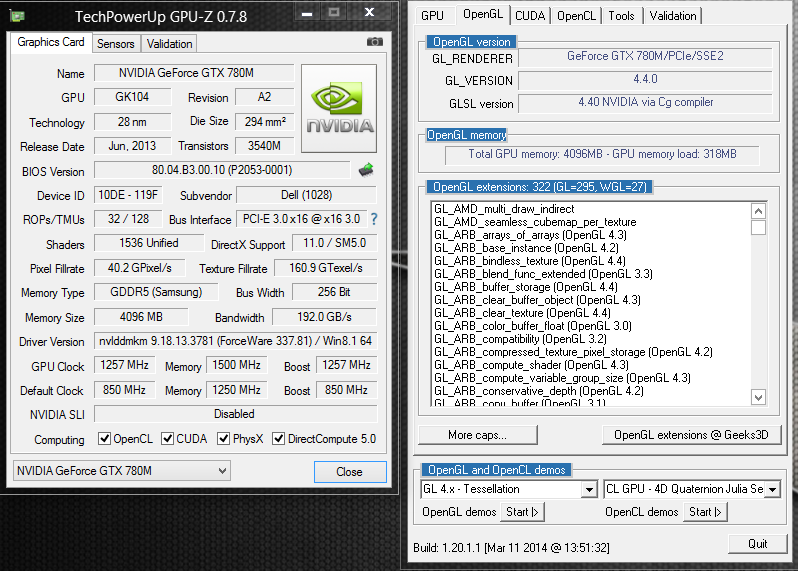Click the Bandwidth 192.0 GB/s field
Image resolution: width=798 pixels, height=571 pixels.
tap(325, 317)
